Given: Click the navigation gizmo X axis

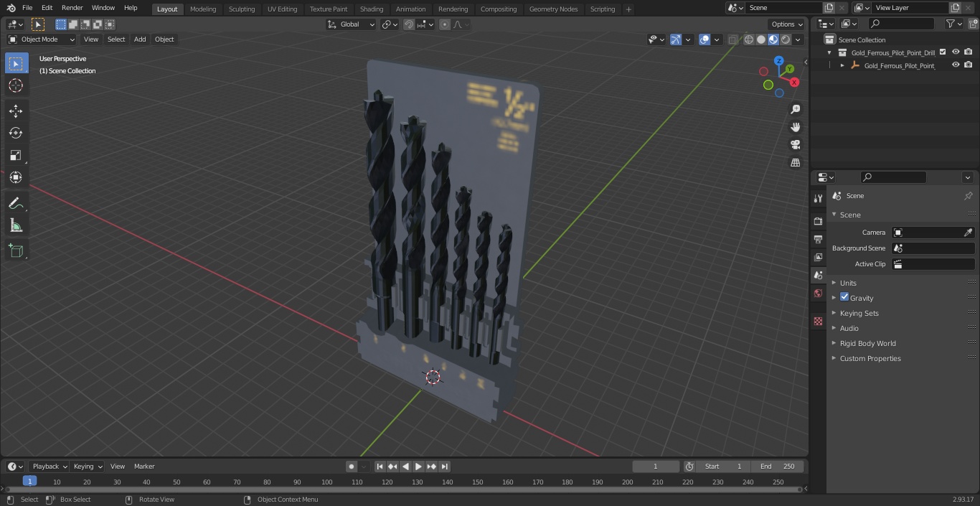Looking at the screenshot, I should click(x=794, y=83).
